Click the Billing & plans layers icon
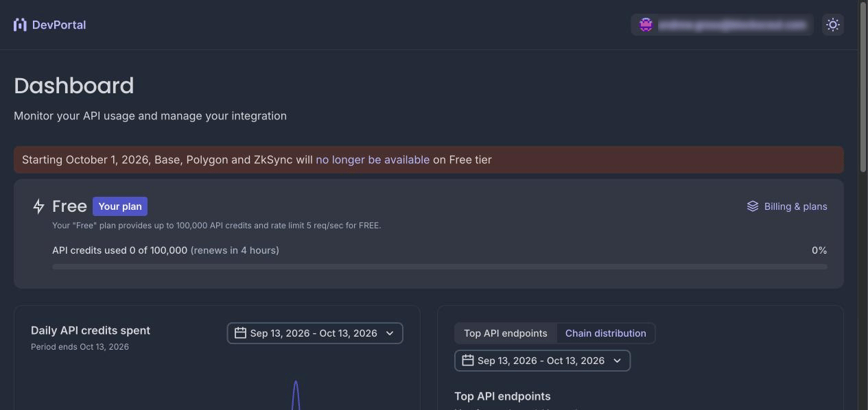 [753, 206]
